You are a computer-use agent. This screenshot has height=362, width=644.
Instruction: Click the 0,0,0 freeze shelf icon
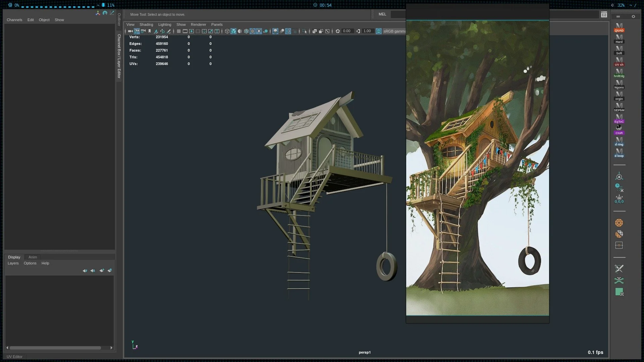pos(619,199)
